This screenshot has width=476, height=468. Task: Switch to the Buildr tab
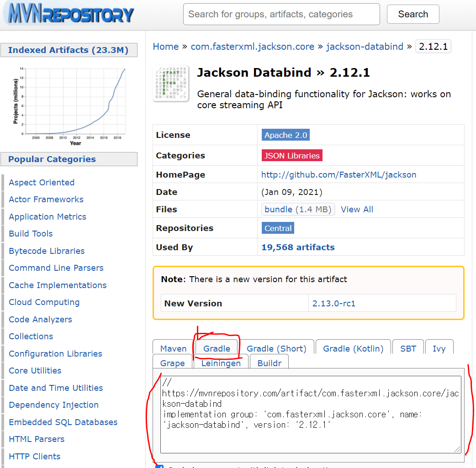[x=269, y=363]
